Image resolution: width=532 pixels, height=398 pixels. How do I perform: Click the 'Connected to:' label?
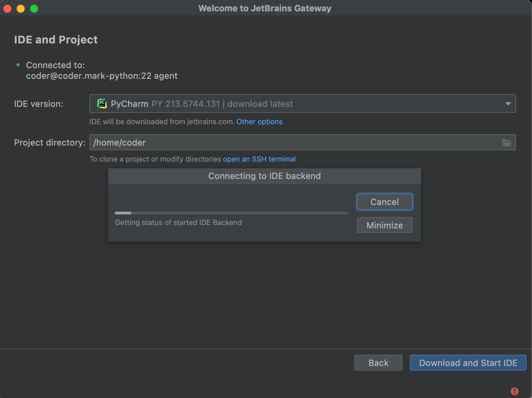55,65
